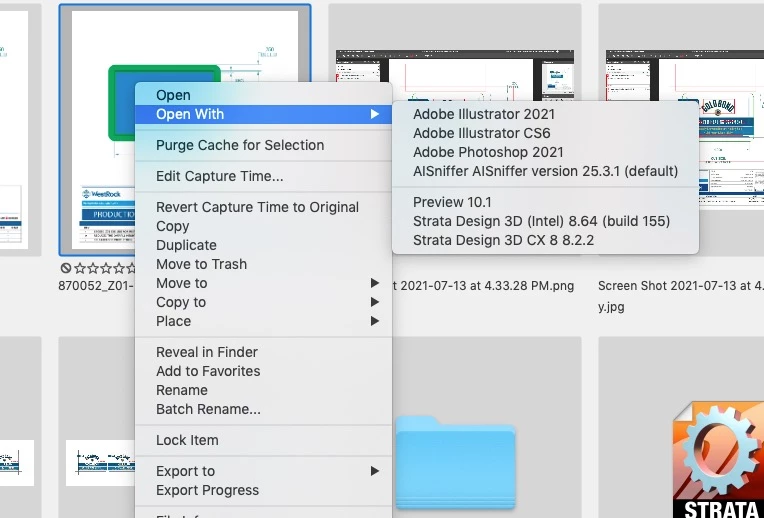Click Move to Trash

pyautogui.click(x=263, y=264)
